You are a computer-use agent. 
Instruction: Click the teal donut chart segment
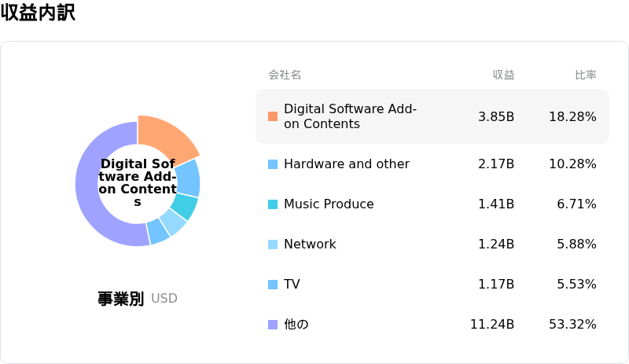pos(186,207)
